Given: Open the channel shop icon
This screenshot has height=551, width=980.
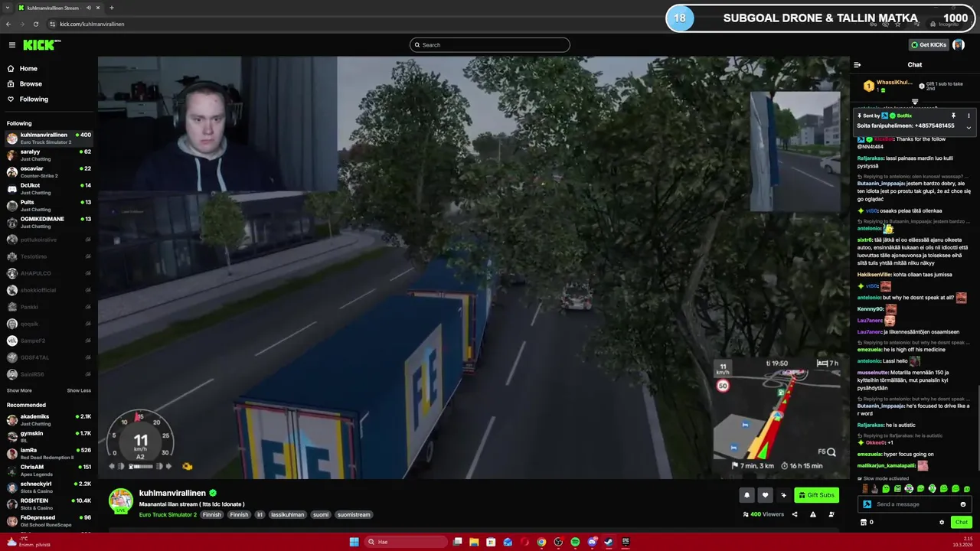Looking at the screenshot, I should pos(864,522).
